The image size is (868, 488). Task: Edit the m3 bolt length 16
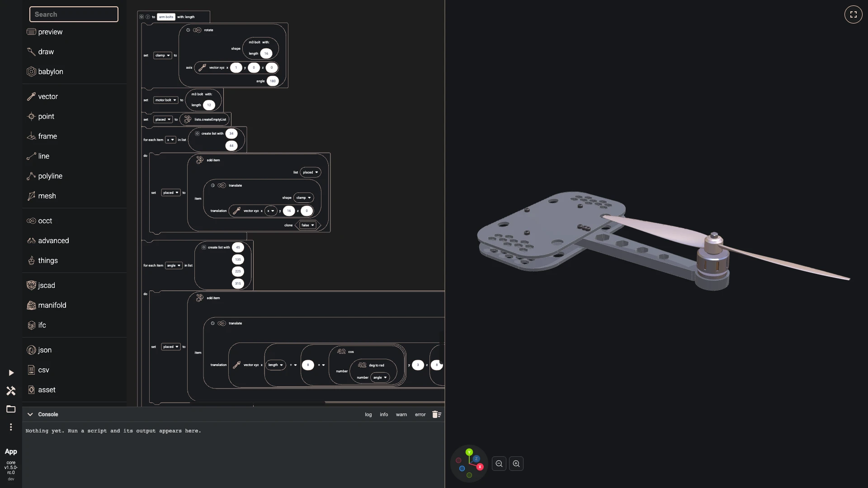pos(266,54)
